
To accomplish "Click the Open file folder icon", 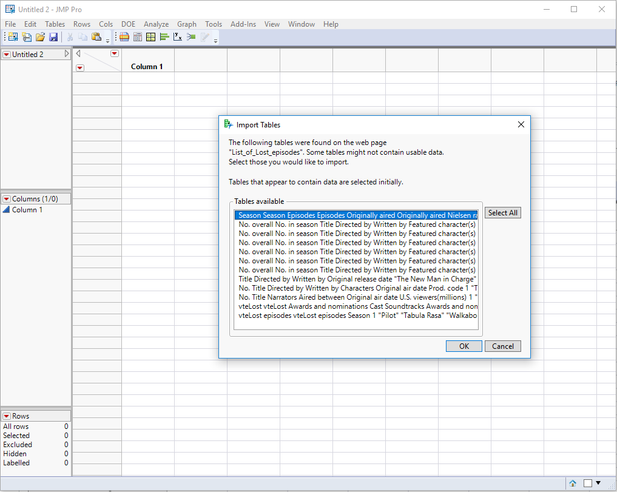I will pos(40,37).
